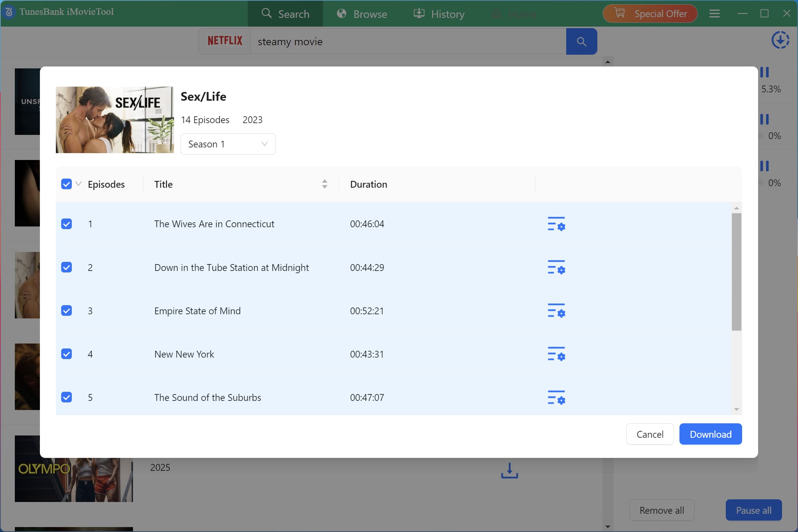Image resolution: width=798 pixels, height=532 pixels.
Task: Toggle the select-all episodes checkbox
Action: coord(66,184)
